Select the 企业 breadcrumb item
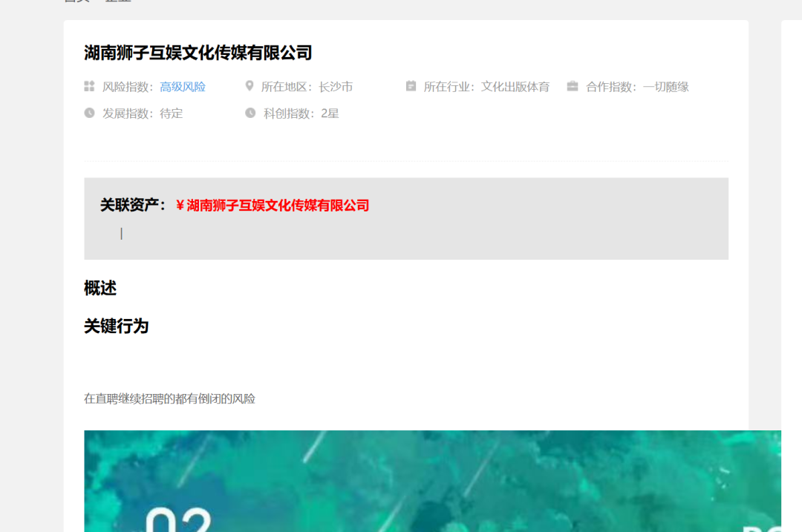Viewport: 802px width, 532px height. 119,1
